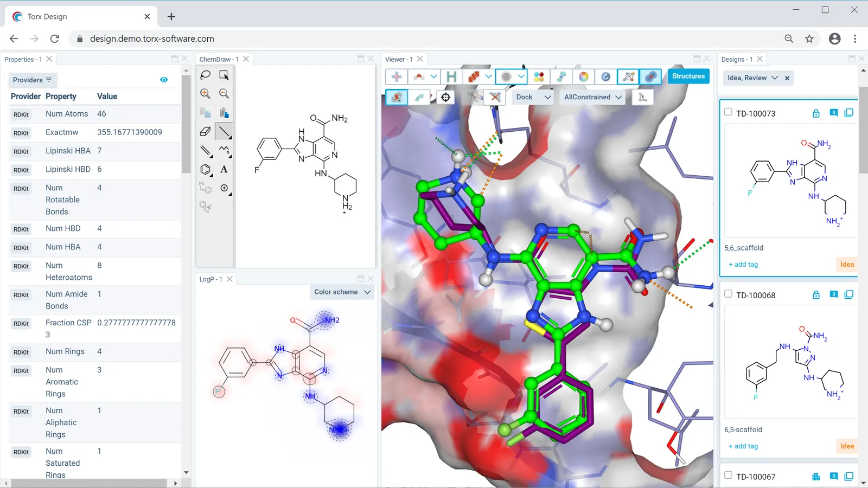Select the marquee selection tool in ChemDraw

coord(224,75)
